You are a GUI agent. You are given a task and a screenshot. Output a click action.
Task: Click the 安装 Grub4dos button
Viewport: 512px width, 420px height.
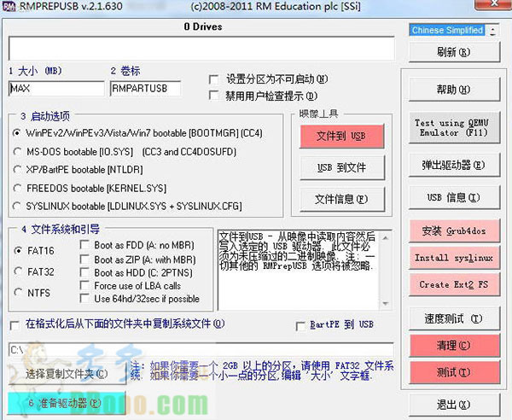(454, 230)
